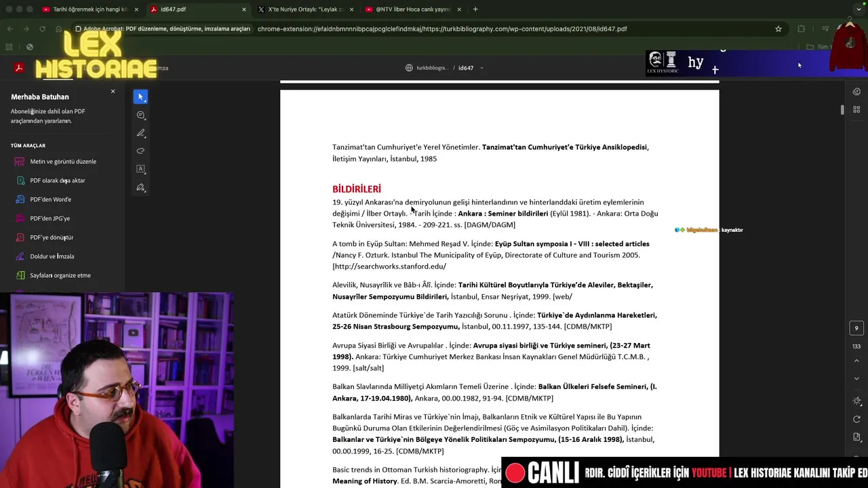The image size is (868, 488).
Task: Go to next page with down chevron
Action: [x=856, y=378]
